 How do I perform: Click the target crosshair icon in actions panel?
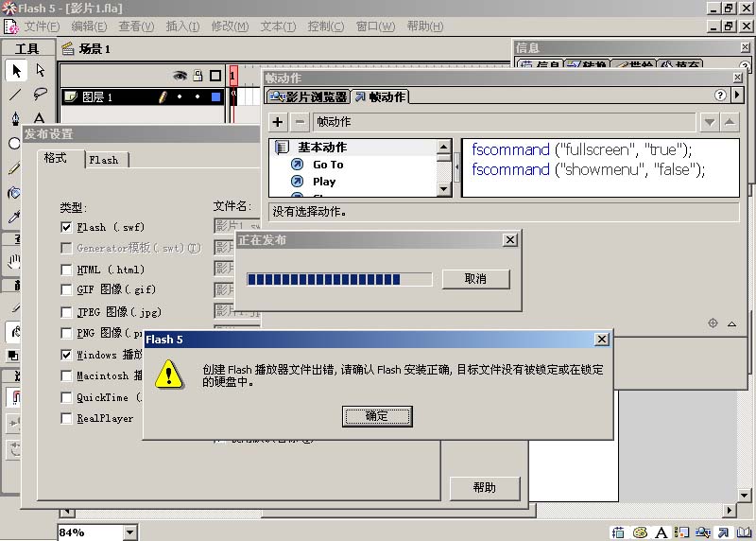[713, 323]
